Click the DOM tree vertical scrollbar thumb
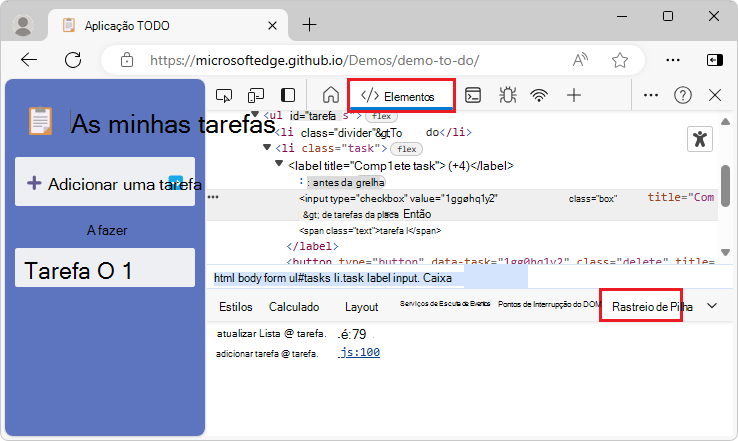Viewport: 738px width, 441px height. click(725, 188)
